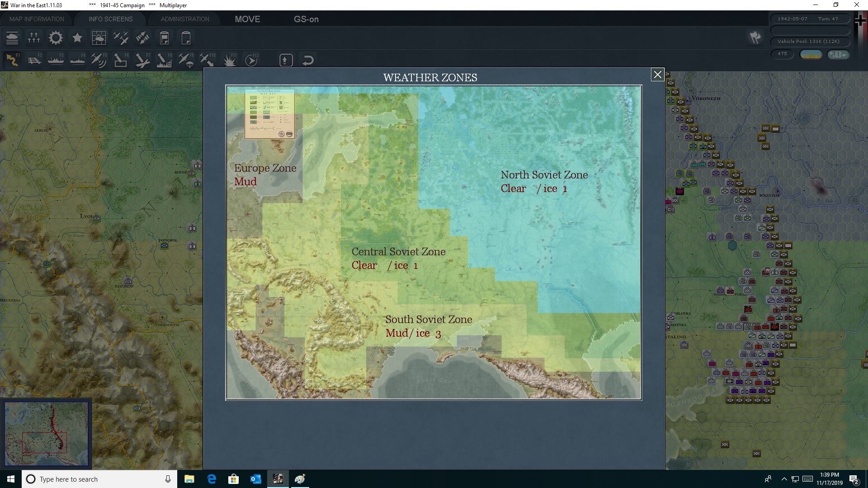Image resolution: width=868 pixels, height=488 pixels.
Task: Select the F9 air transport mode
Action: pos(185,60)
